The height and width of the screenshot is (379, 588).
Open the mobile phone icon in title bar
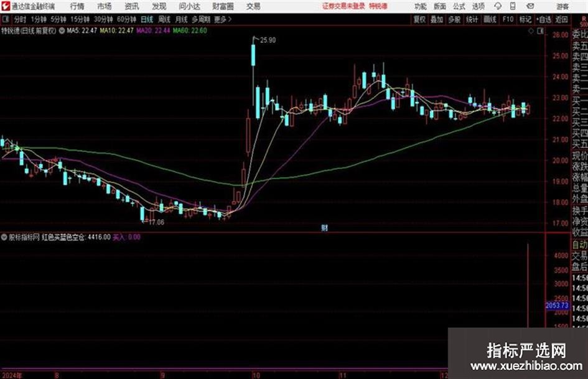point(513,6)
